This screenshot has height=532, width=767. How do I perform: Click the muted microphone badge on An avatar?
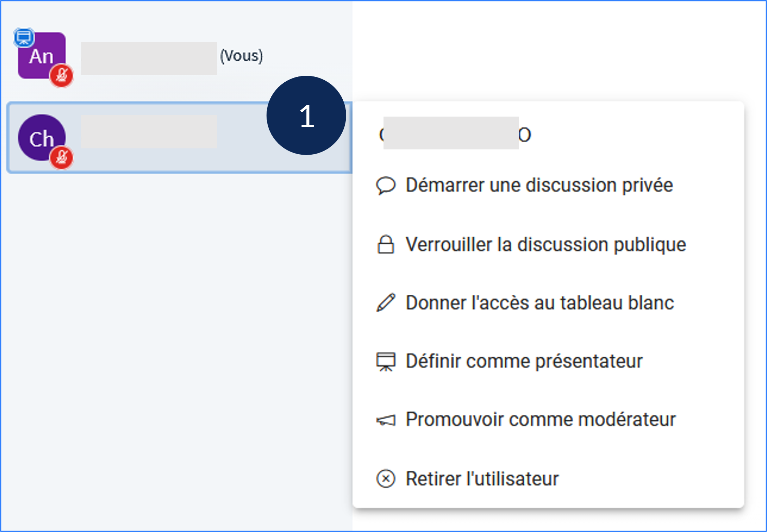tap(62, 75)
